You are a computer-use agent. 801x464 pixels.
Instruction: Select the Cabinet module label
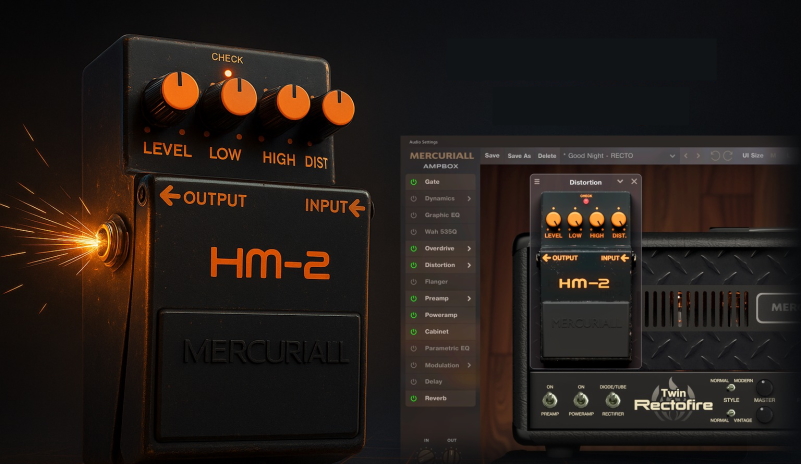[x=436, y=332]
